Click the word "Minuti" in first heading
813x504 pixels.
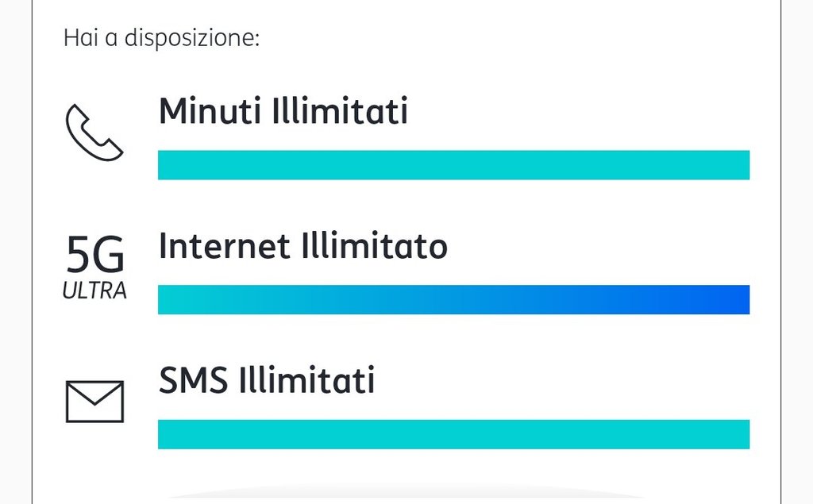point(210,111)
